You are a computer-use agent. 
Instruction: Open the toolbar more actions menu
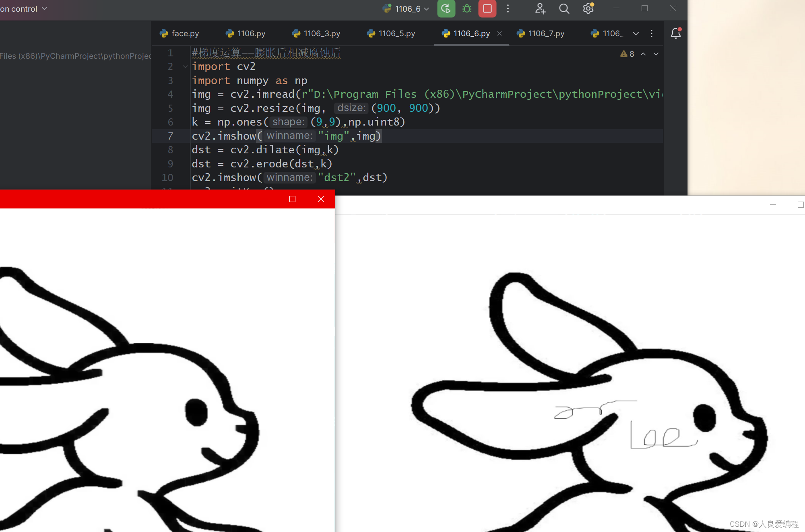[508, 9]
